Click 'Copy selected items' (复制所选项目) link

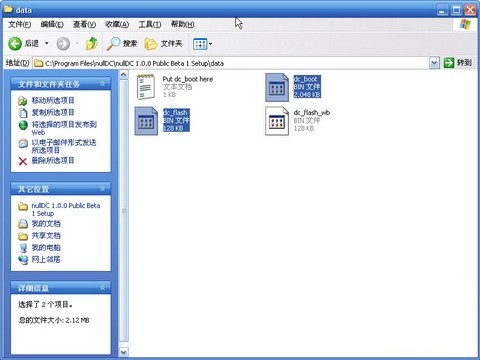53,112
